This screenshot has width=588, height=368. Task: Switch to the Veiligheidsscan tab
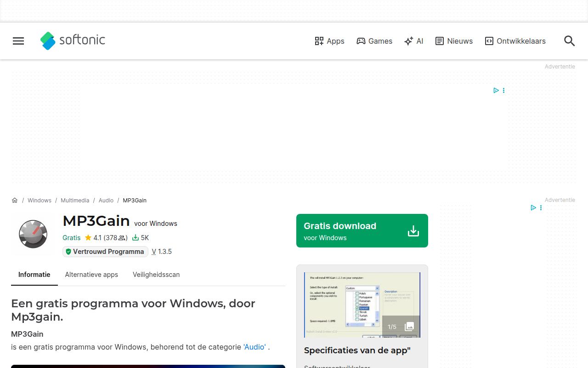coord(156,275)
